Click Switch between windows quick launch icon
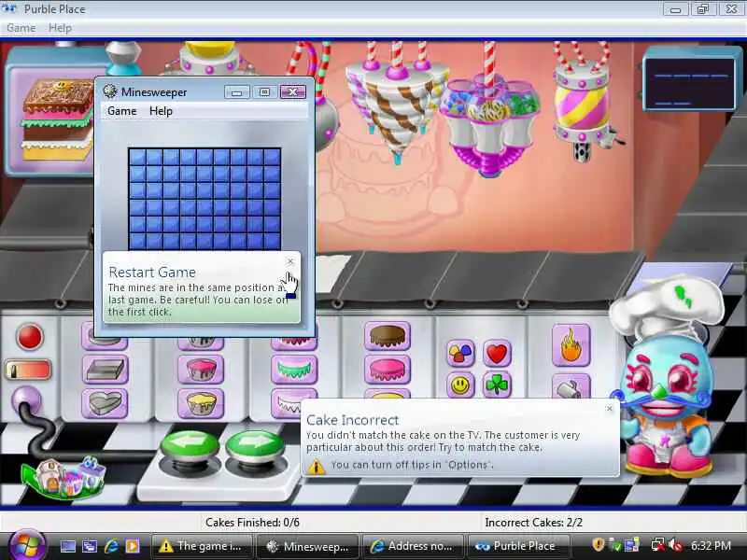The height and width of the screenshot is (560, 747). tap(89, 546)
